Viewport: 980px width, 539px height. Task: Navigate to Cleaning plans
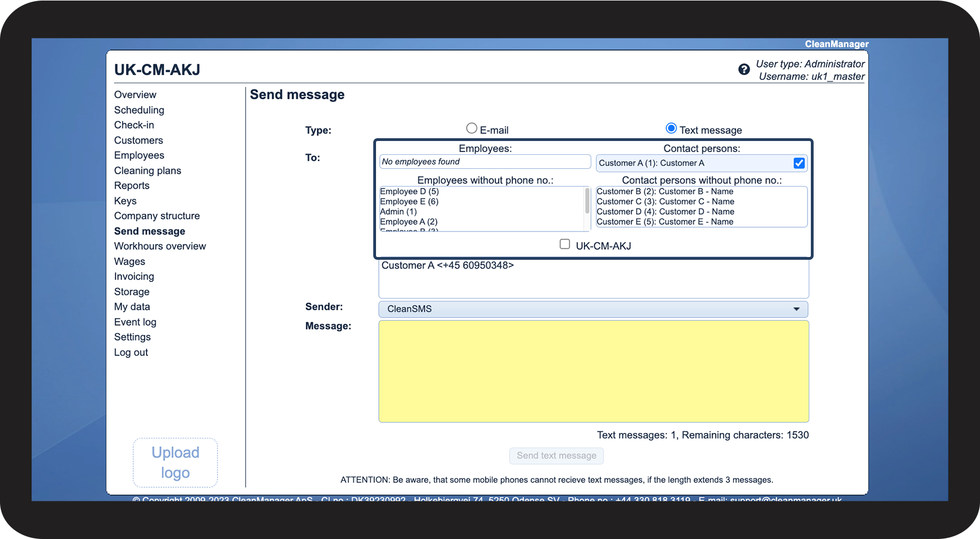tap(148, 171)
